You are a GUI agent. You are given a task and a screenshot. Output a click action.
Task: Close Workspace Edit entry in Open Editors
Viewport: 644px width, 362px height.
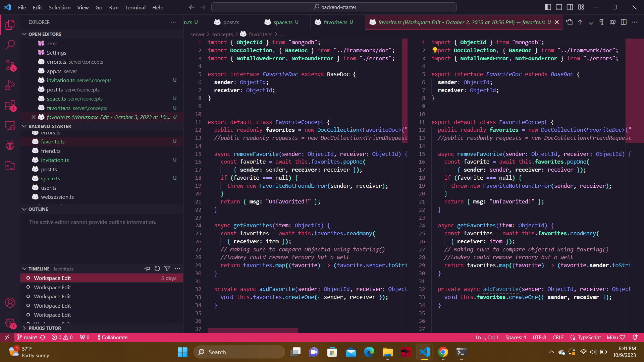click(x=33, y=117)
